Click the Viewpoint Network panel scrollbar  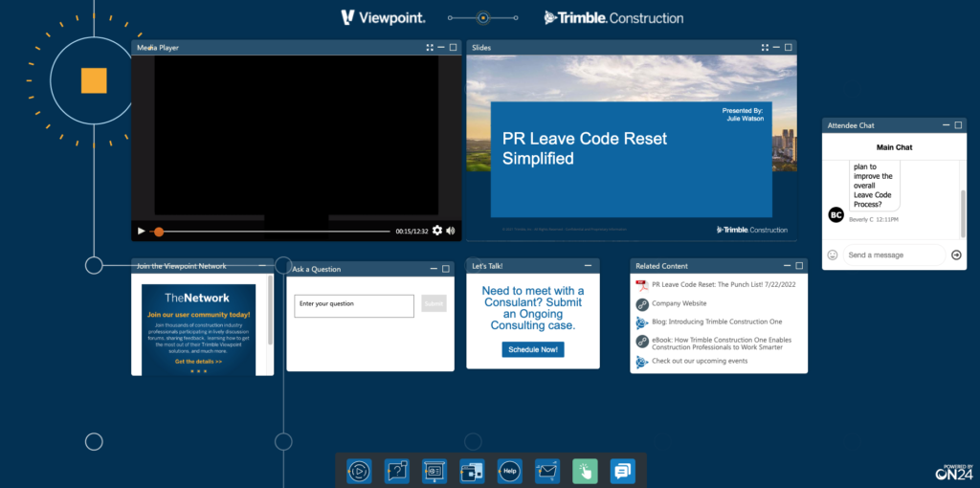270,311
